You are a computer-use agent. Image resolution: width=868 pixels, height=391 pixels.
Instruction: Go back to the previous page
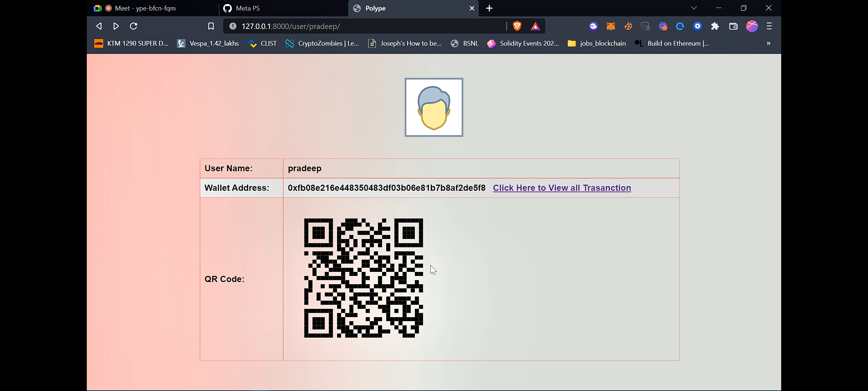coord(99,26)
